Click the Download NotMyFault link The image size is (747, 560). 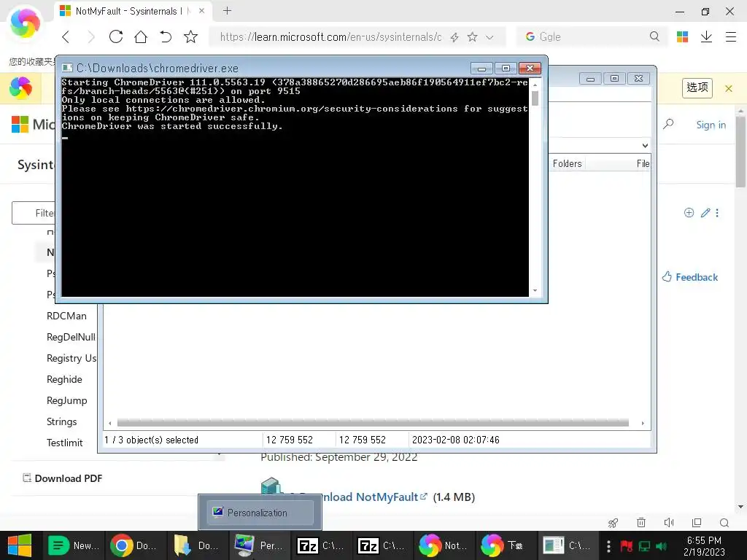point(374,497)
